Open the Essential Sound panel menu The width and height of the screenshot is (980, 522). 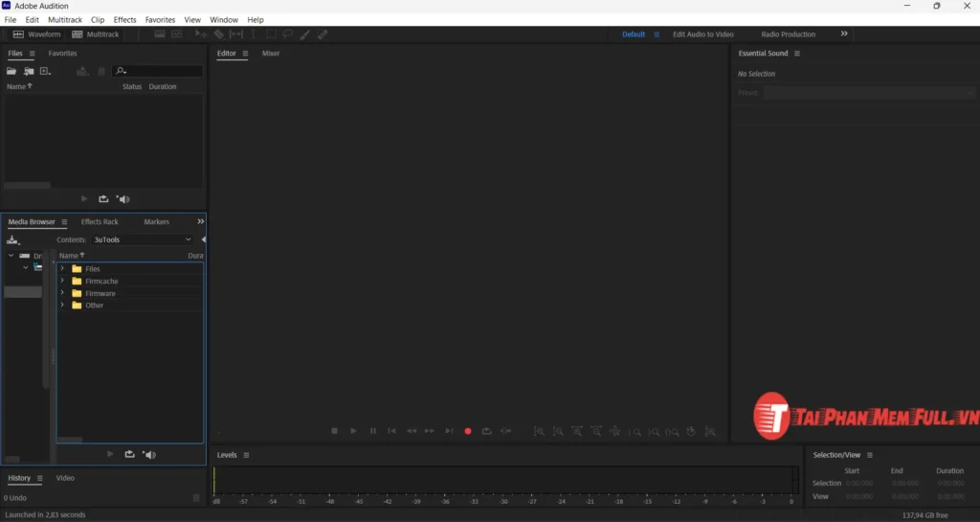797,53
